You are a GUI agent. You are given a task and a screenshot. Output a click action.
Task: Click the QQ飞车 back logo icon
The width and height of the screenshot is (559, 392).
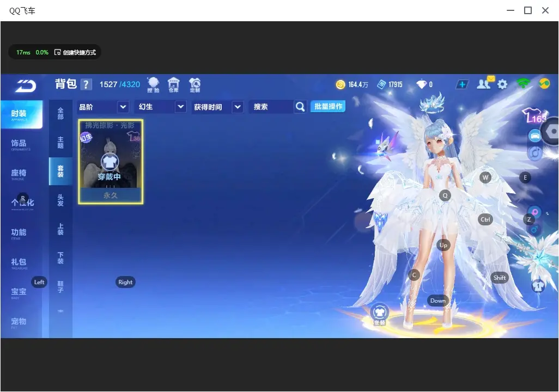(25, 85)
